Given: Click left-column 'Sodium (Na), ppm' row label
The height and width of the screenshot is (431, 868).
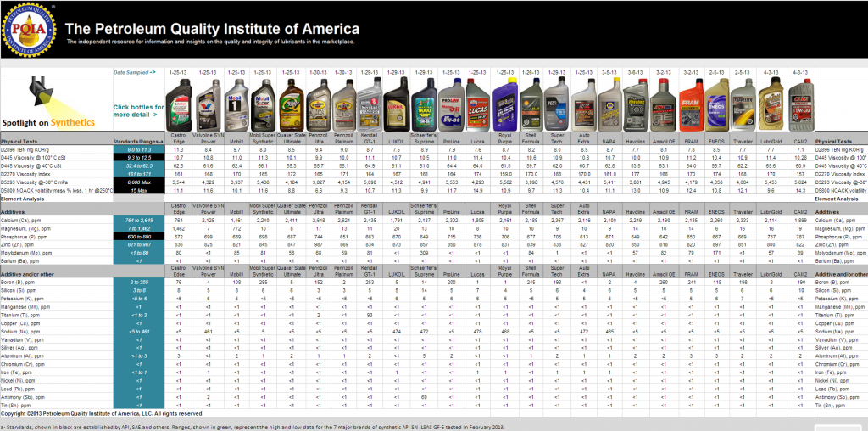Looking at the screenshot, I should (20, 331).
